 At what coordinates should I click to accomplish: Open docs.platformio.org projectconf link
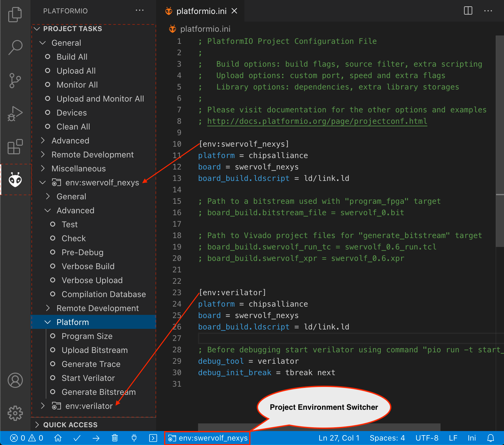pyautogui.click(x=317, y=121)
